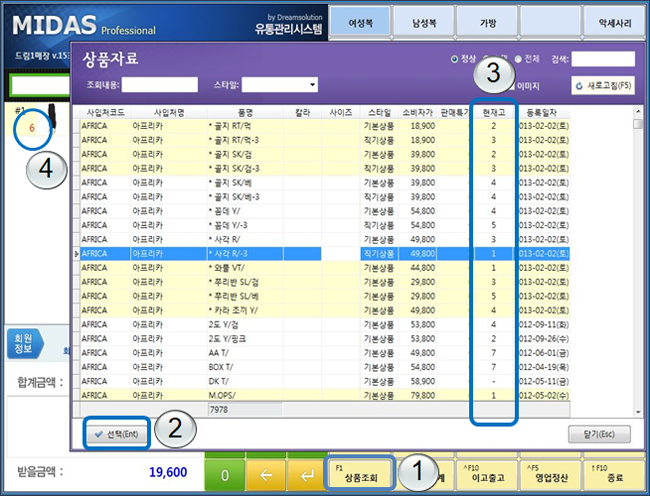Click the 품명 column header
This screenshot has width=650, height=496.
tap(245, 112)
